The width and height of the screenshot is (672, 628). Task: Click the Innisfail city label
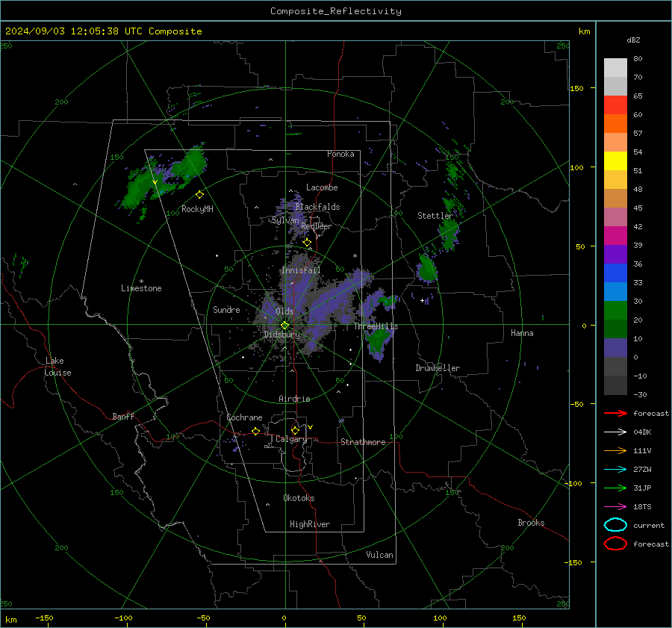click(301, 270)
